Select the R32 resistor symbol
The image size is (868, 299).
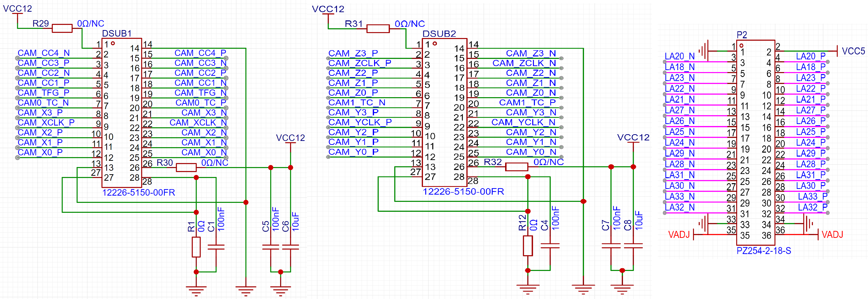(x=517, y=167)
